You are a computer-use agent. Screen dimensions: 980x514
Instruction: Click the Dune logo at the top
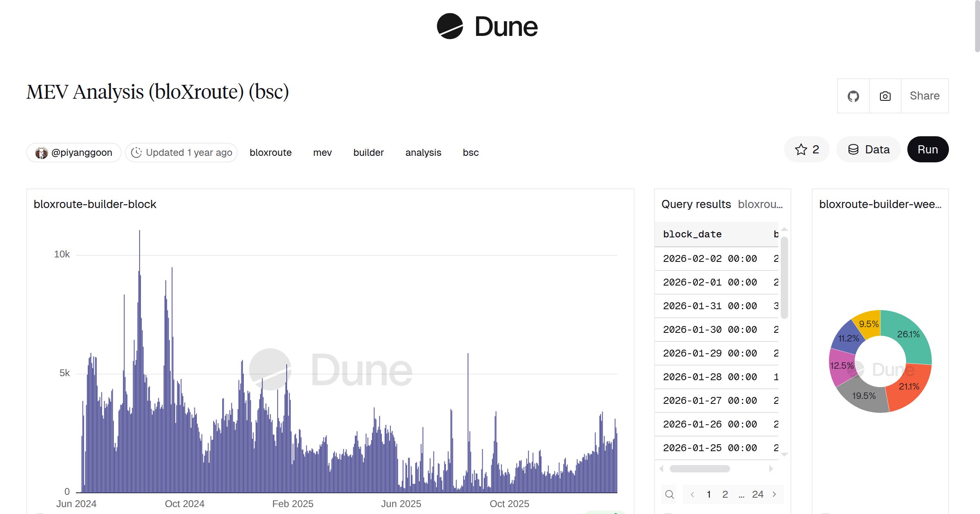pos(488,27)
